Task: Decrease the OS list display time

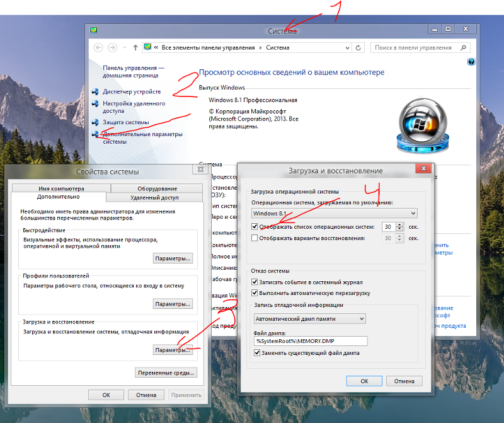Action: [399, 229]
